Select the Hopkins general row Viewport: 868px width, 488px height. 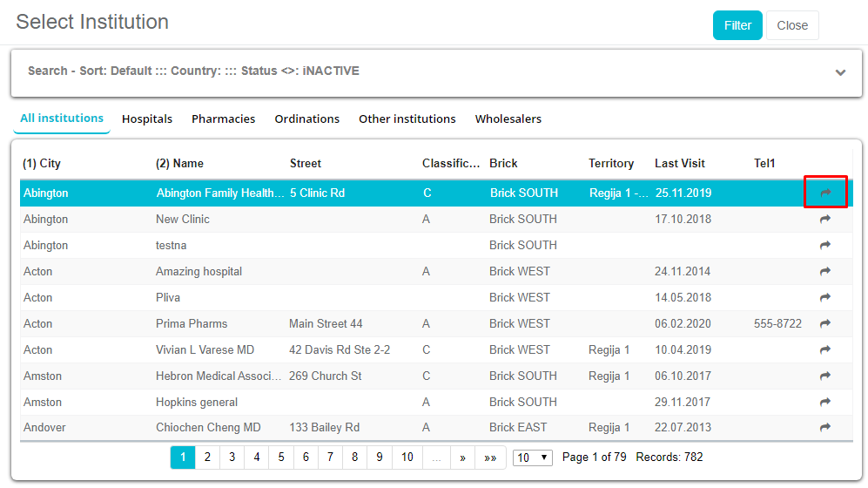[197, 402]
